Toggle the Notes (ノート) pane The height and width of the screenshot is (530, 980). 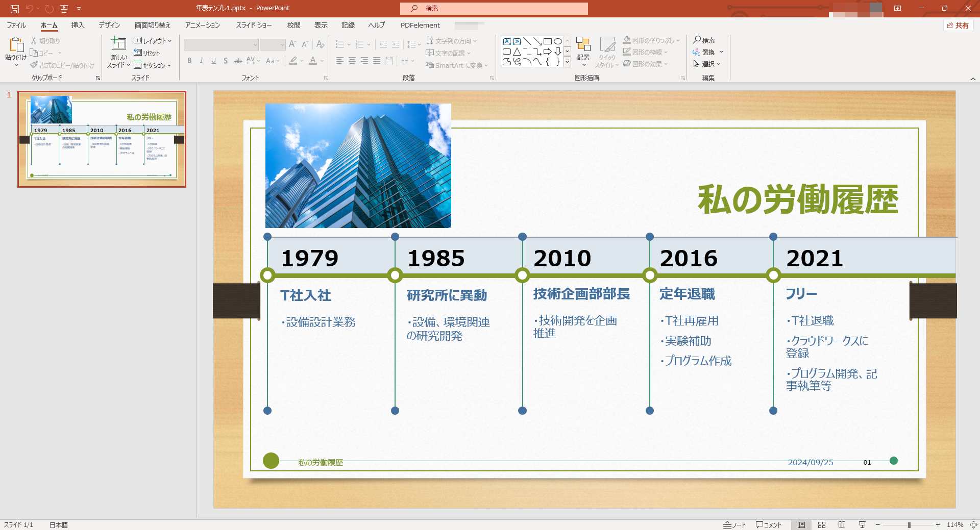point(734,524)
